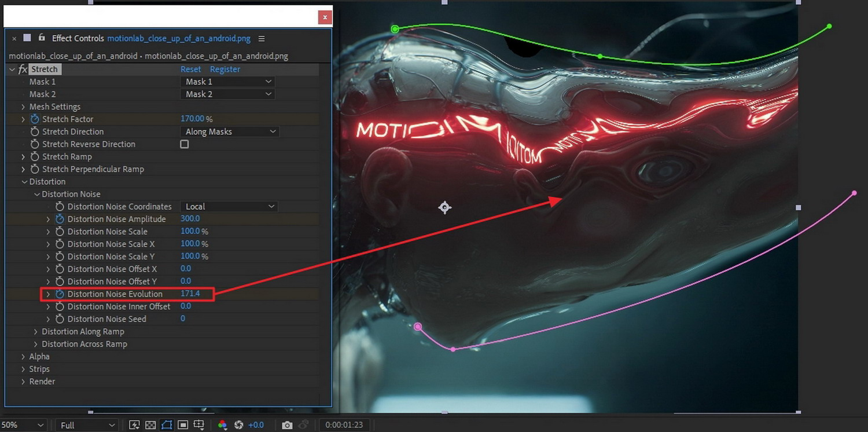Click the Distortion Noise Evolution value 171.4
The height and width of the screenshot is (432, 868).
(x=190, y=294)
